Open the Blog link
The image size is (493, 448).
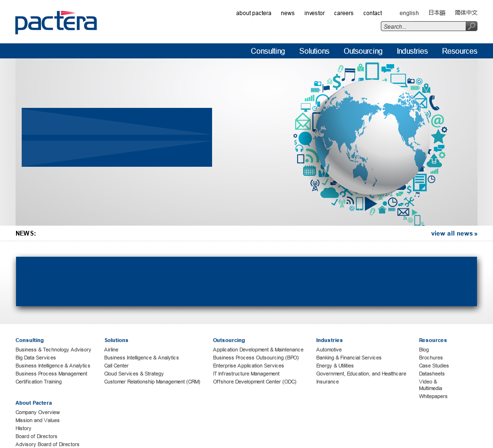pos(424,350)
